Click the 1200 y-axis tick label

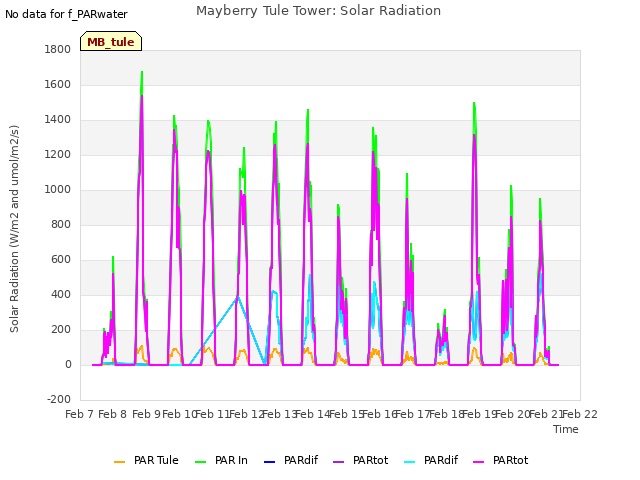coord(58,155)
